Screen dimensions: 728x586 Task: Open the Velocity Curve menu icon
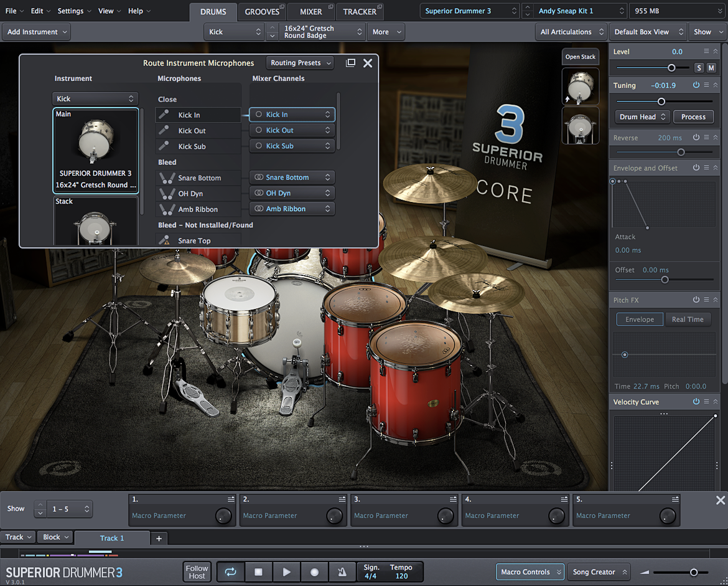tap(706, 402)
